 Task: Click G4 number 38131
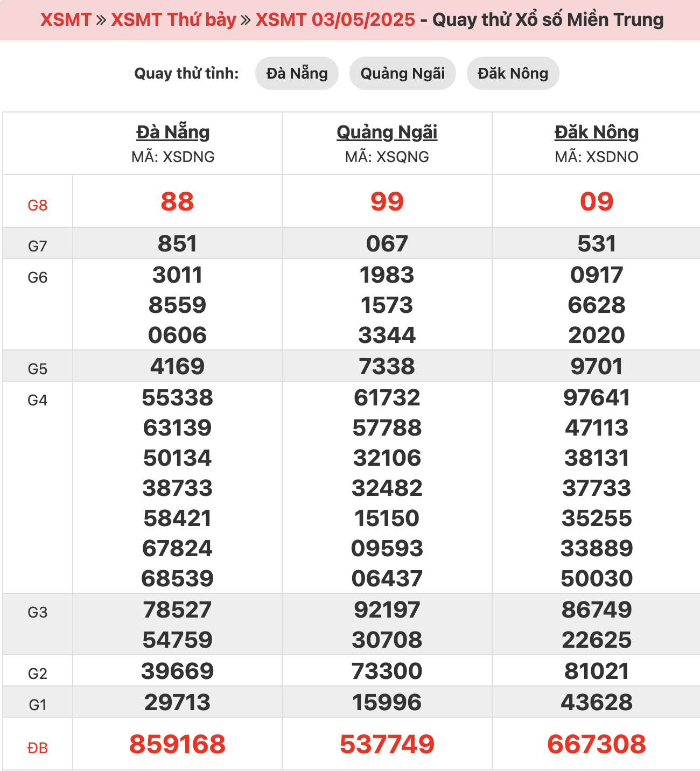597,458
